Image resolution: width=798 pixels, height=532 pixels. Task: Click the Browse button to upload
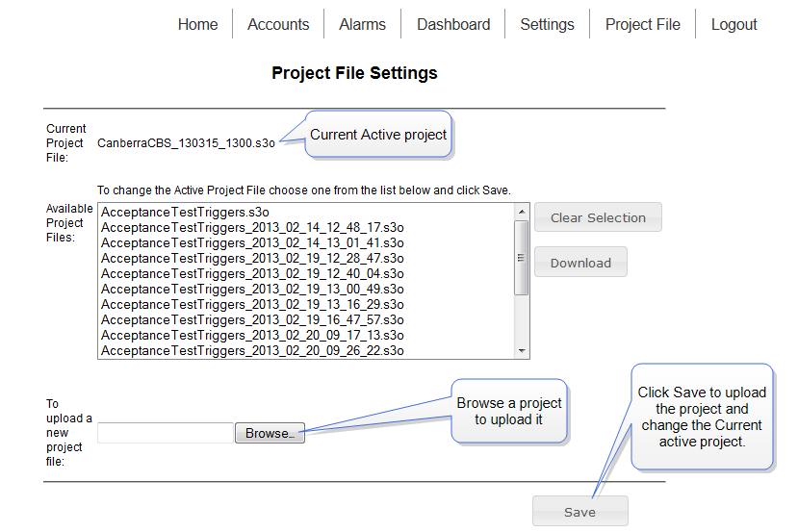coord(270,433)
